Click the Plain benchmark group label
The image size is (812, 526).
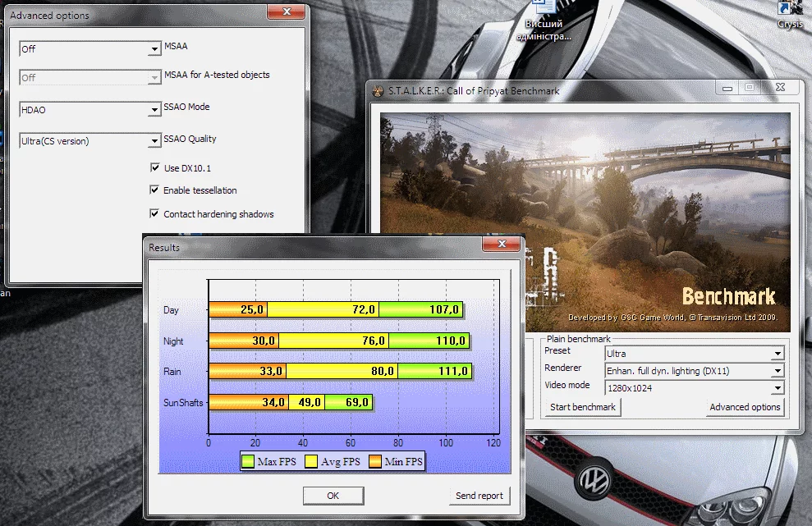(579, 339)
